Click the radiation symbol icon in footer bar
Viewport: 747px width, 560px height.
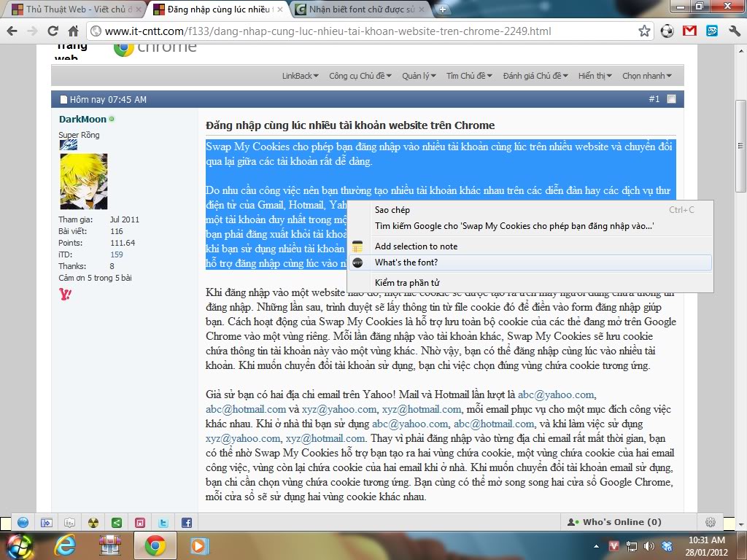(x=93, y=522)
